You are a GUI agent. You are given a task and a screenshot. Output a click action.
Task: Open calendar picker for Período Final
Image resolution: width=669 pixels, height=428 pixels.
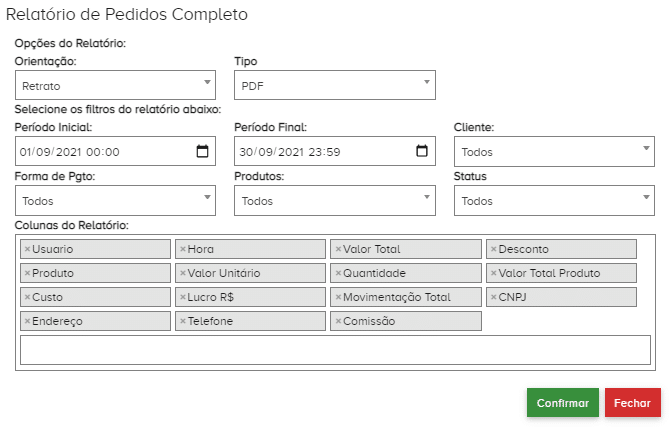pos(421,152)
